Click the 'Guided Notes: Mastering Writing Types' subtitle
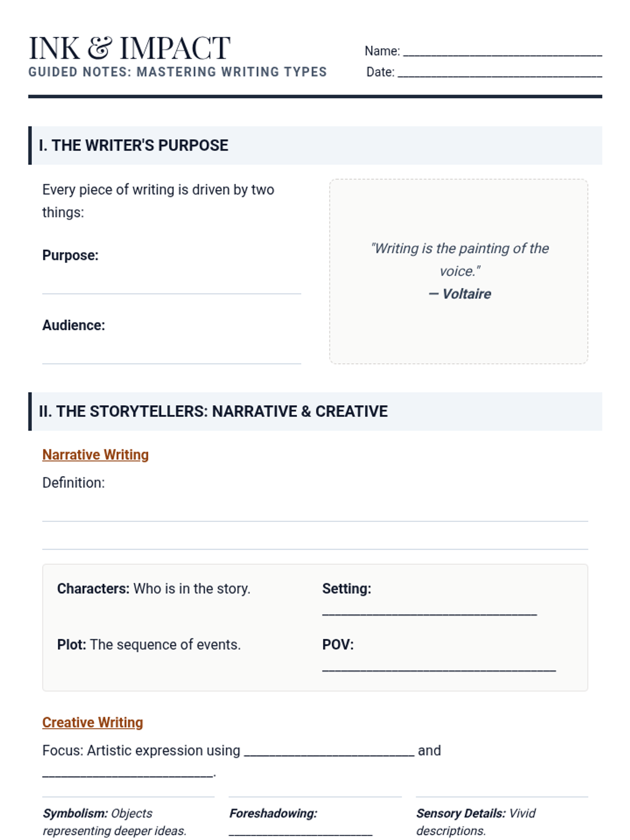The width and height of the screenshot is (630, 840). pyautogui.click(x=177, y=72)
